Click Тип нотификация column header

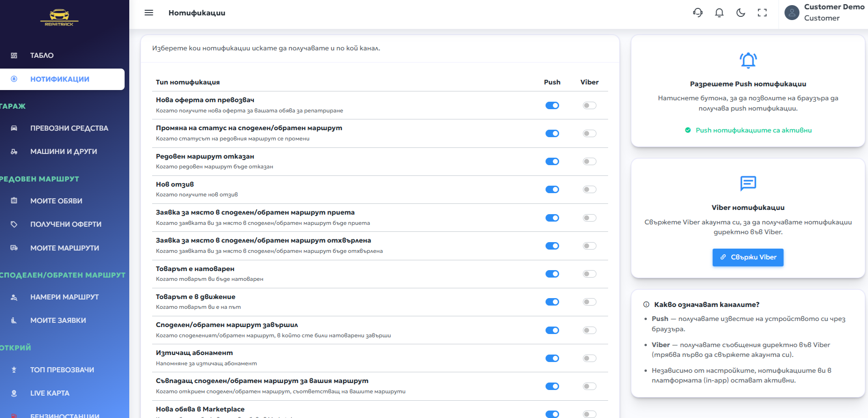(x=188, y=82)
